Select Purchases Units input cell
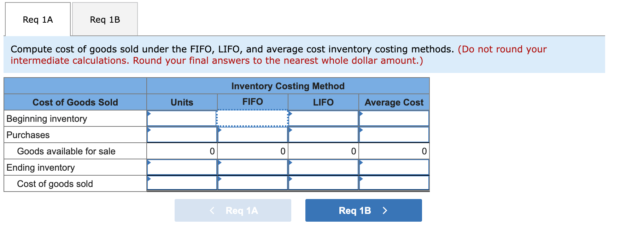The image size is (644, 233). 182,135
